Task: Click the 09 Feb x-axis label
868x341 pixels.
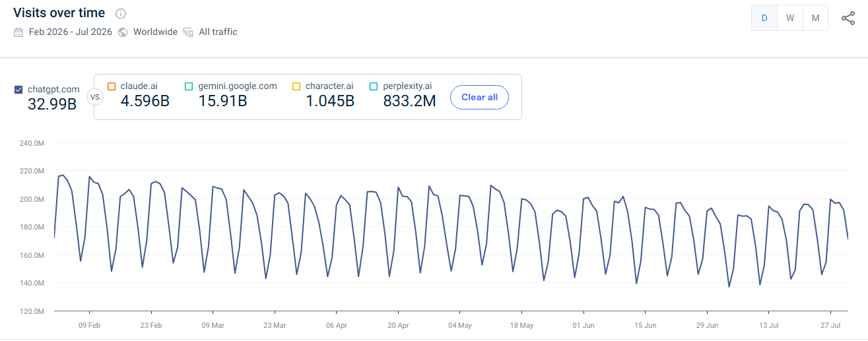Action: [89, 325]
